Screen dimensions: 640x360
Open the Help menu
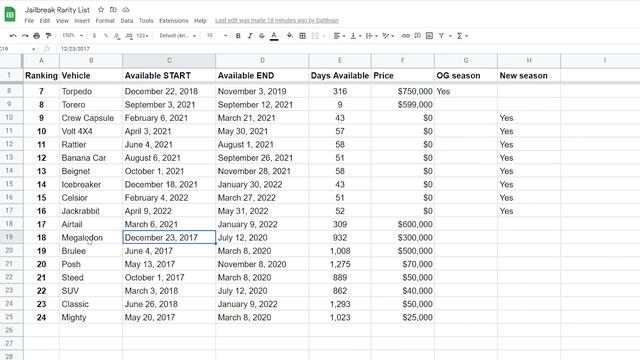[200, 21]
